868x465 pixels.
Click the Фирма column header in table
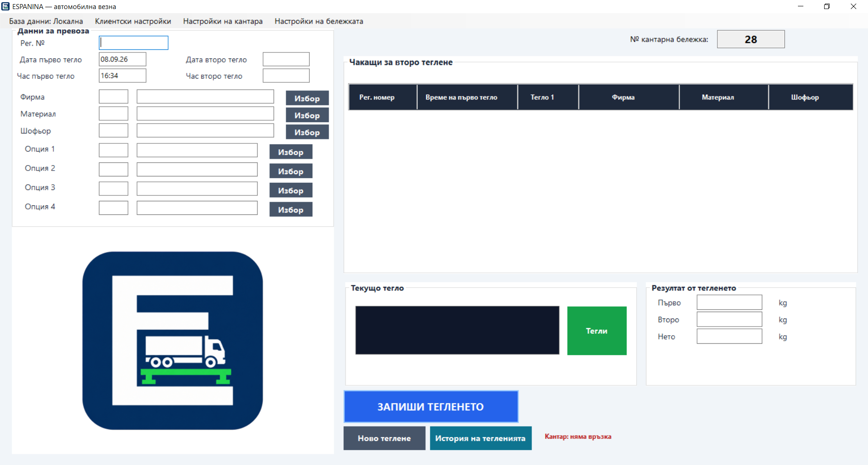tap(629, 97)
